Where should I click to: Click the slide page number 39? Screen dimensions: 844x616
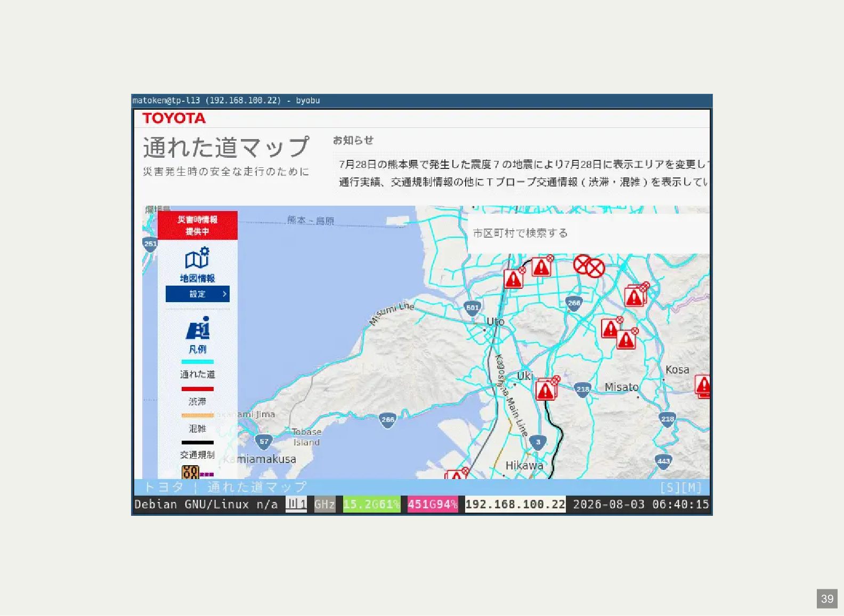click(x=827, y=599)
